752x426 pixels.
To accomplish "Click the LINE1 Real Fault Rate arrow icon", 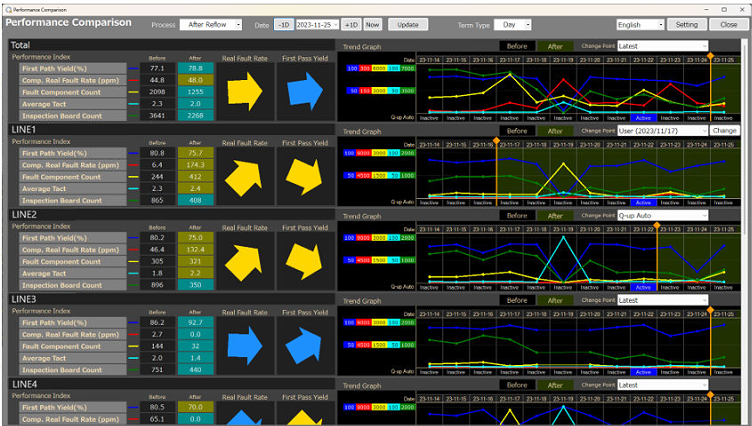I will click(x=244, y=177).
